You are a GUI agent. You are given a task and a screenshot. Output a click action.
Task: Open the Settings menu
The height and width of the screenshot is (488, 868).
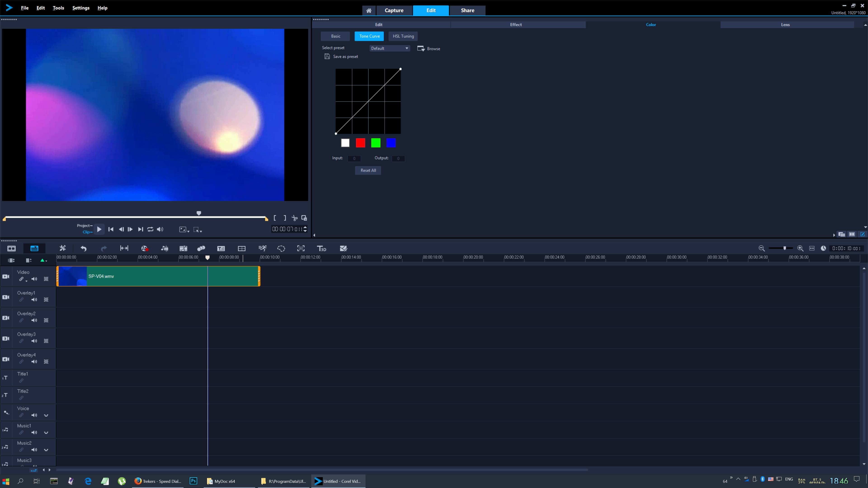(81, 8)
